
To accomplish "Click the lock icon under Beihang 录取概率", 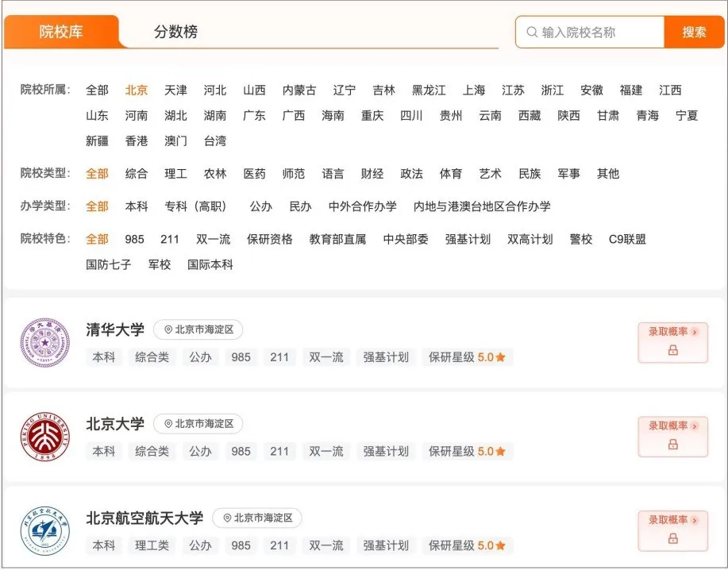I will (672, 538).
